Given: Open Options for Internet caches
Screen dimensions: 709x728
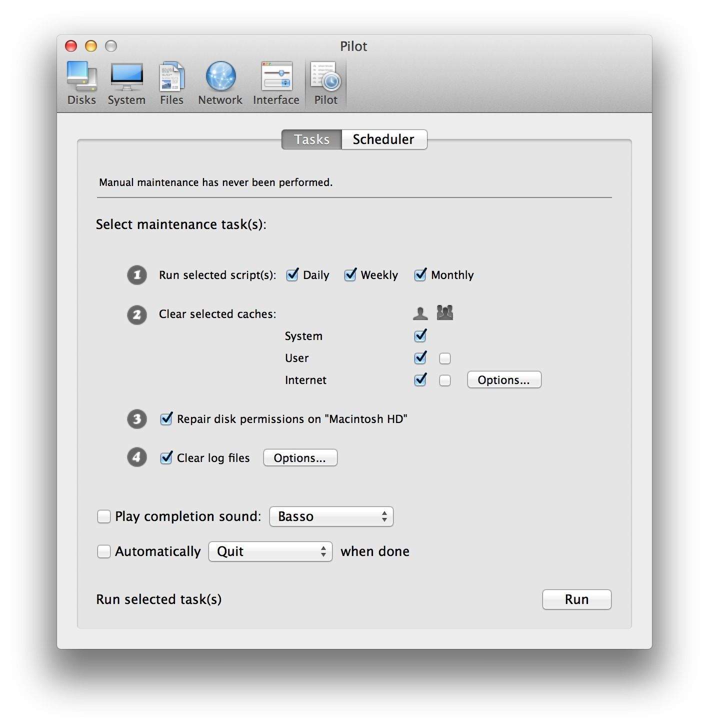Looking at the screenshot, I should 503,380.
